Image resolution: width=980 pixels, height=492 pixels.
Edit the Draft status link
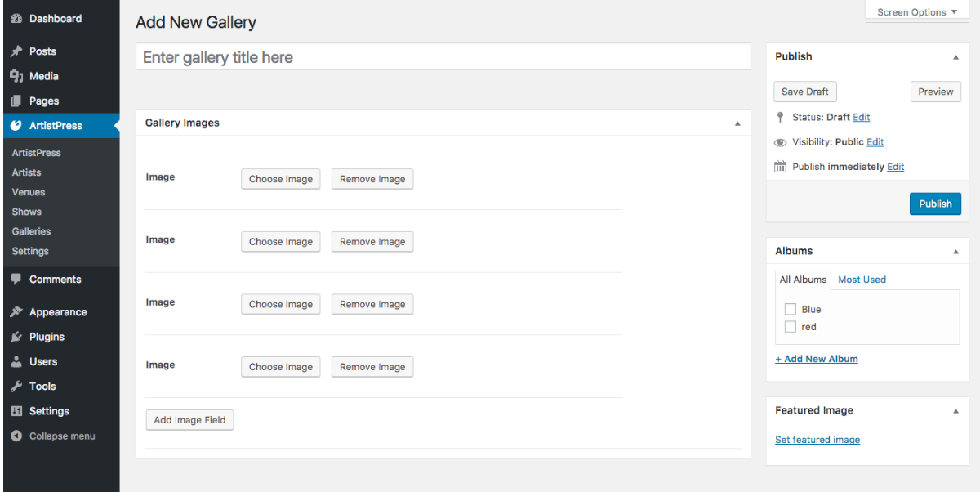pyautogui.click(x=862, y=118)
